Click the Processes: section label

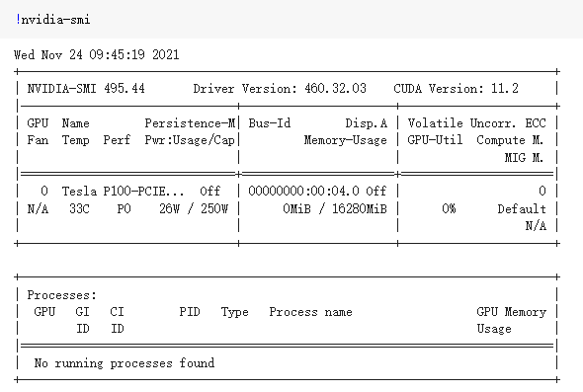click(x=61, y=295)
